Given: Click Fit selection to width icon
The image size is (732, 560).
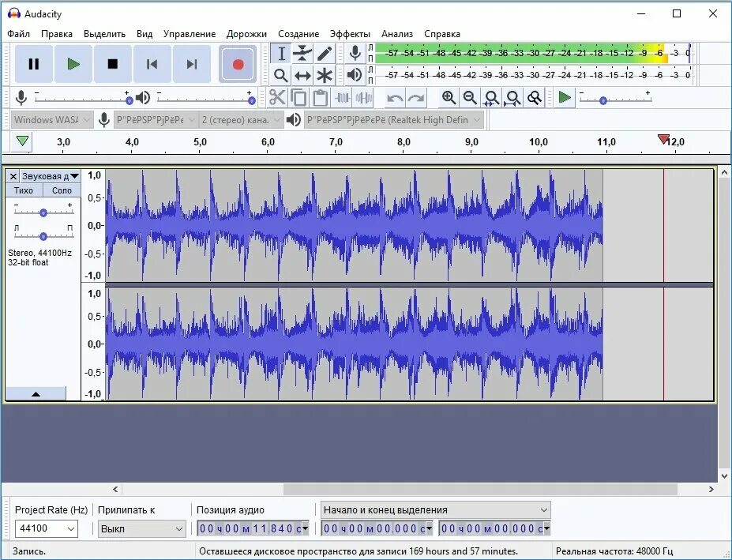Looking at the screenshot, I should [491, 98].
